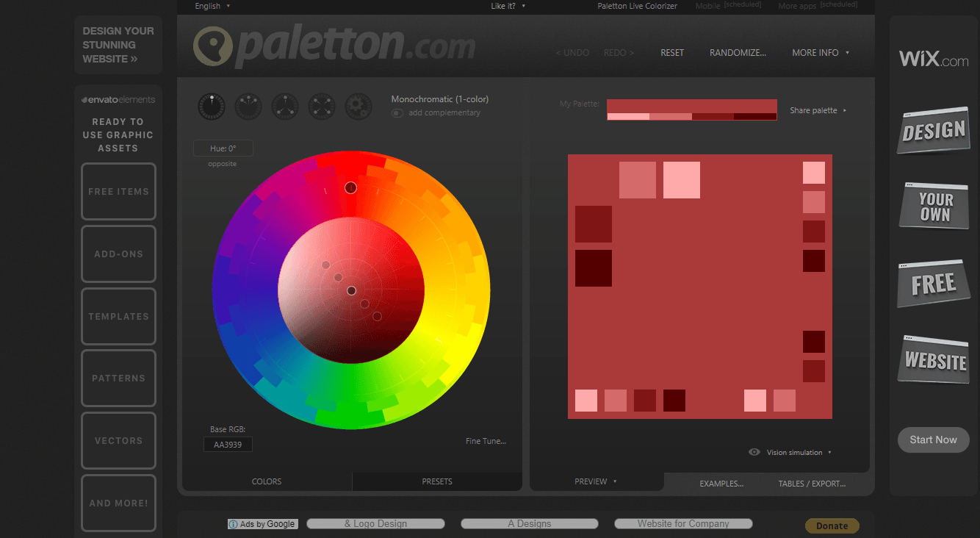Viewport: 980px width, 538px height.
Task: Click the REDO button
Action: tap(619, 53)
